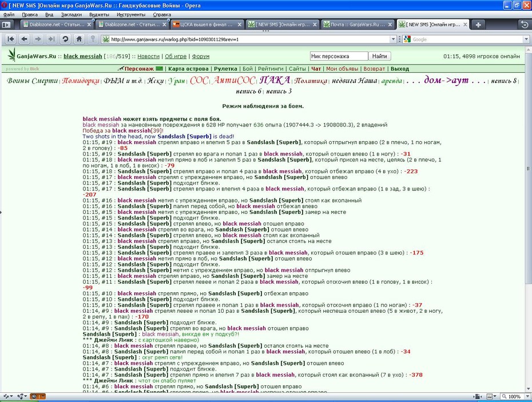Open Opera Unite icon in status bar

(21, 396)
